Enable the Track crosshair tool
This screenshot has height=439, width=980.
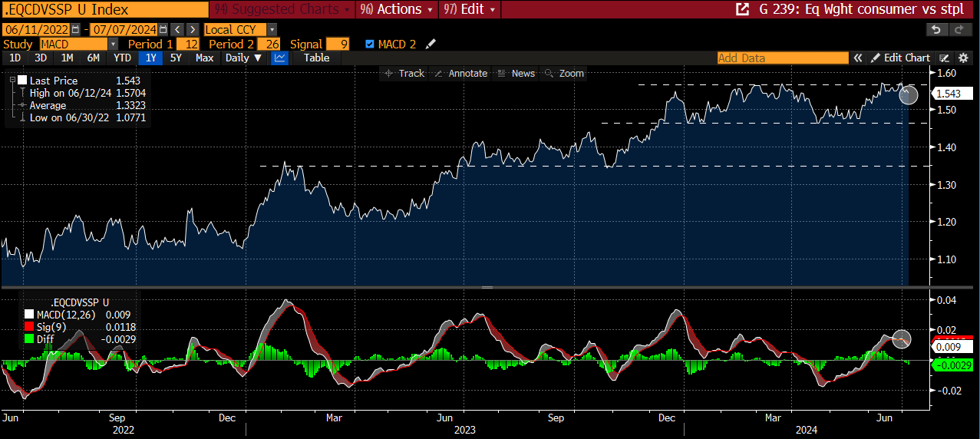point(404,73)
